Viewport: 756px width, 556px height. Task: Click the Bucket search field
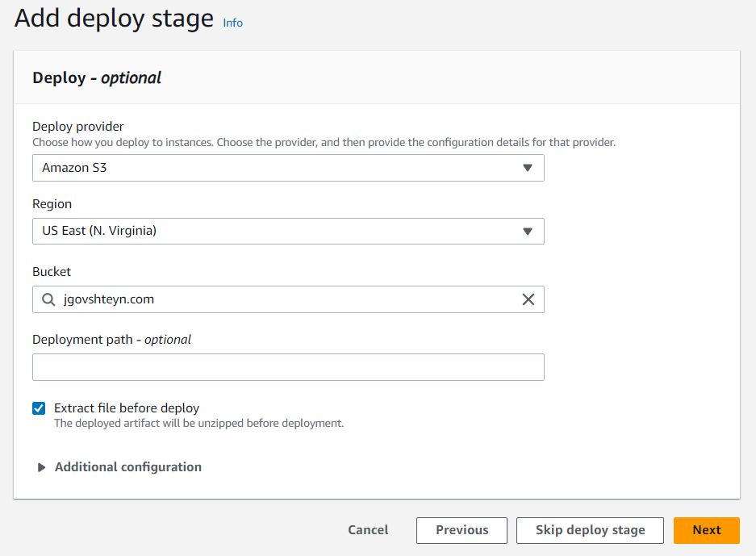click(288, 299)
